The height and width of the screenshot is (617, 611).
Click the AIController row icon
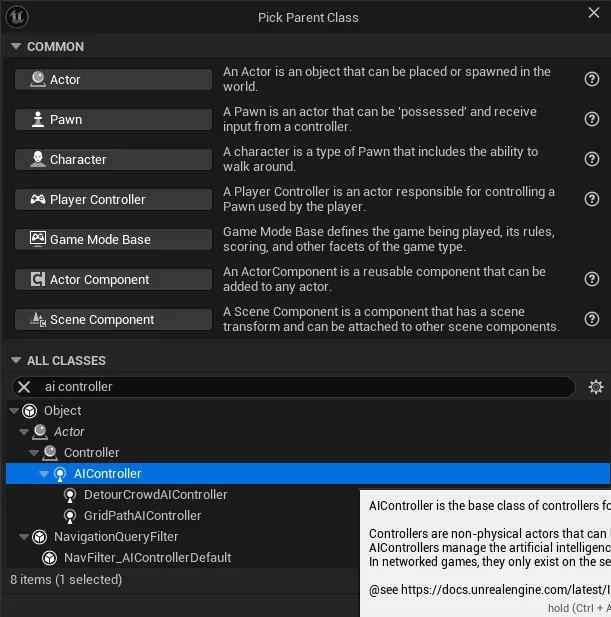coord(60,474)
